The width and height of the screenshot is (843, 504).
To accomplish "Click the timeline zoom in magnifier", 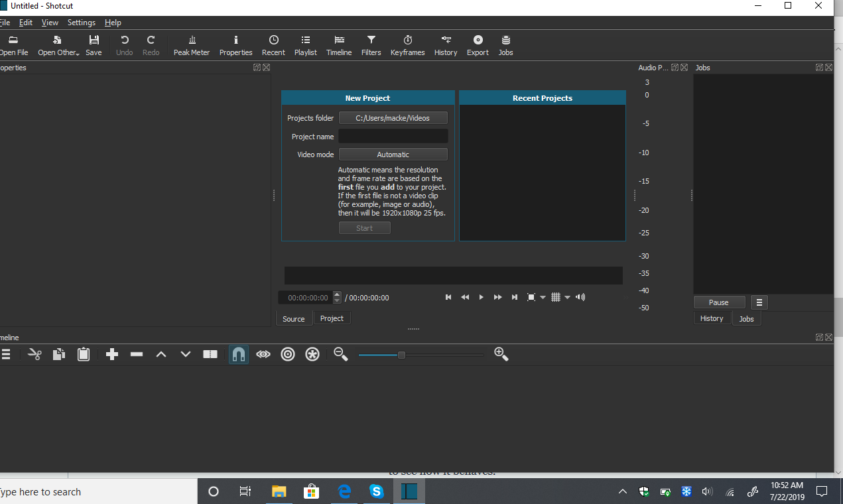I will tap(501, 354).
